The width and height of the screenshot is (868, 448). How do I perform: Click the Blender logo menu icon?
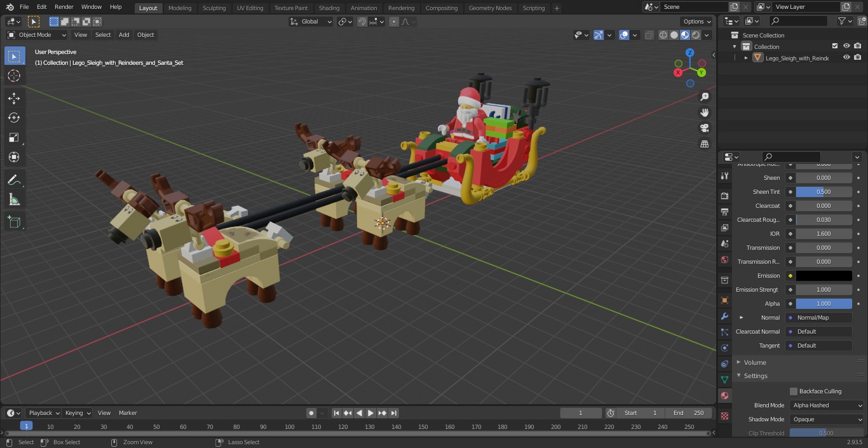point(10,7)
